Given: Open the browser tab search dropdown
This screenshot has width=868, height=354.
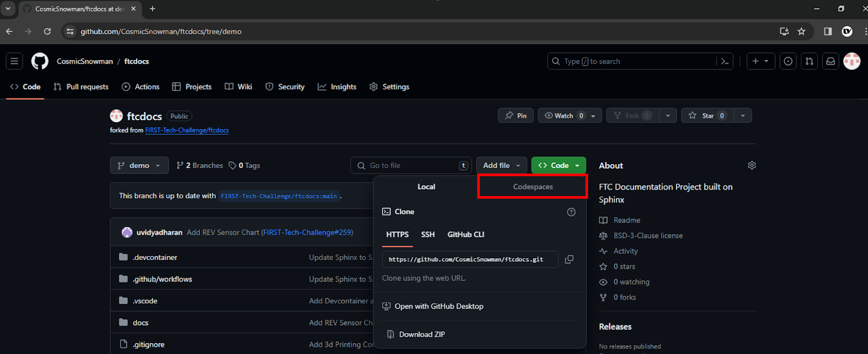Looking at the screenshot, I should pyautogui.click(x=8, y=8).
